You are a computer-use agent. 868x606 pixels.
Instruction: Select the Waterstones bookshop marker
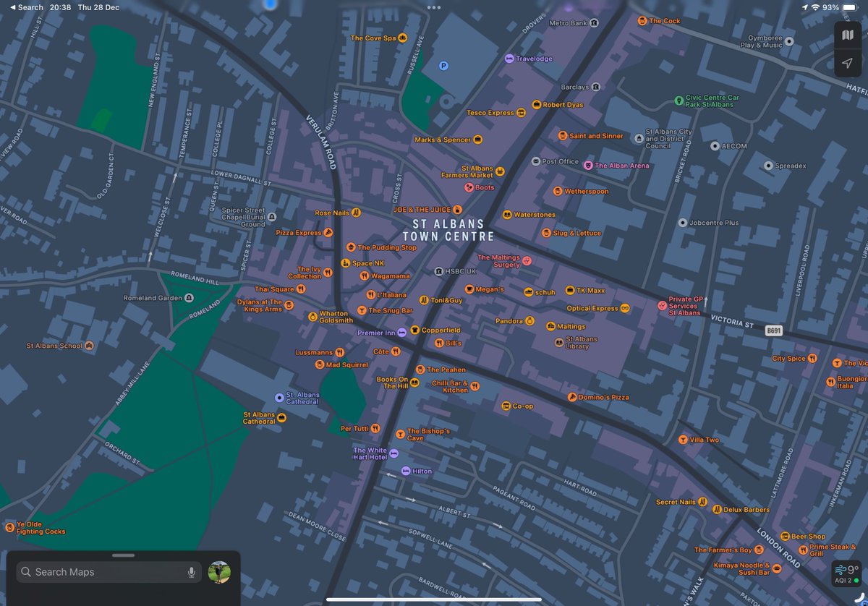pyautogui.click(x=507, y=215)
